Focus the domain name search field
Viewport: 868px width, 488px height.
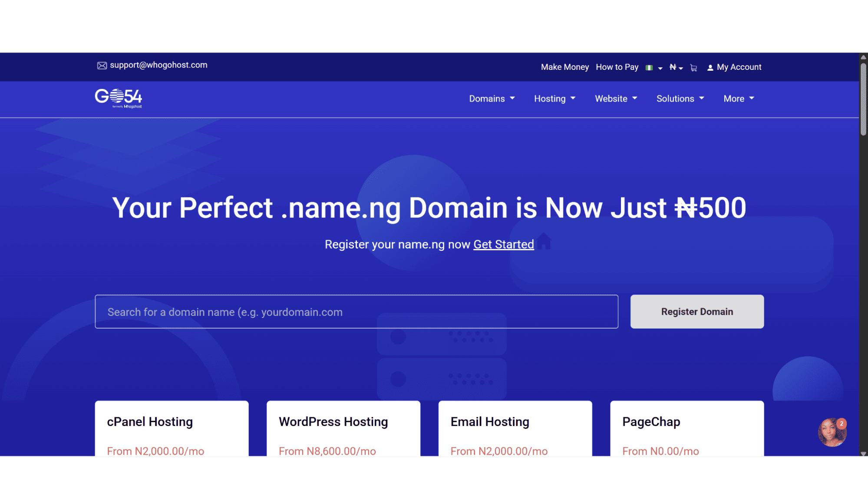pos(356,311)
